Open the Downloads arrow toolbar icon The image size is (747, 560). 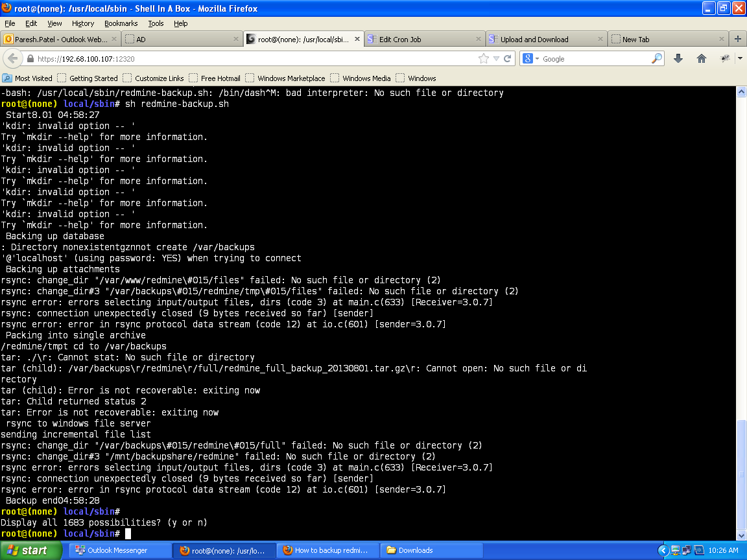click(678, 58)
